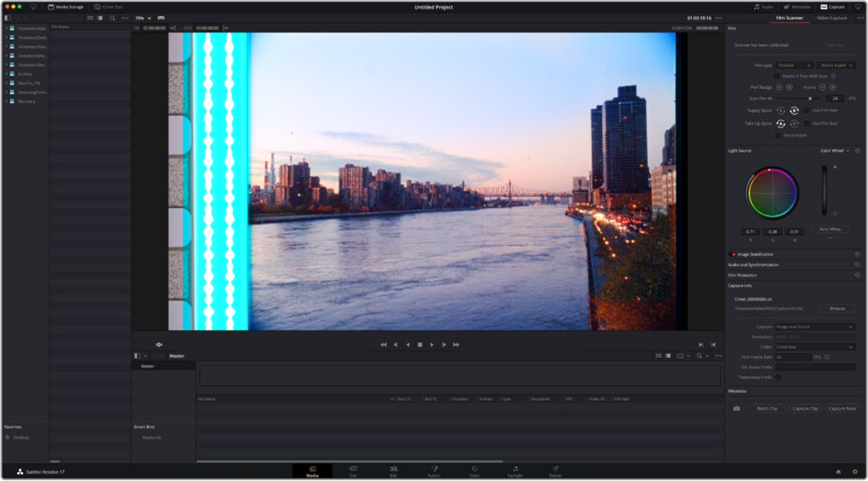868x481 pixels.
Task: Open the 35mm 4 perf dropdown
Action: point(837,65)
